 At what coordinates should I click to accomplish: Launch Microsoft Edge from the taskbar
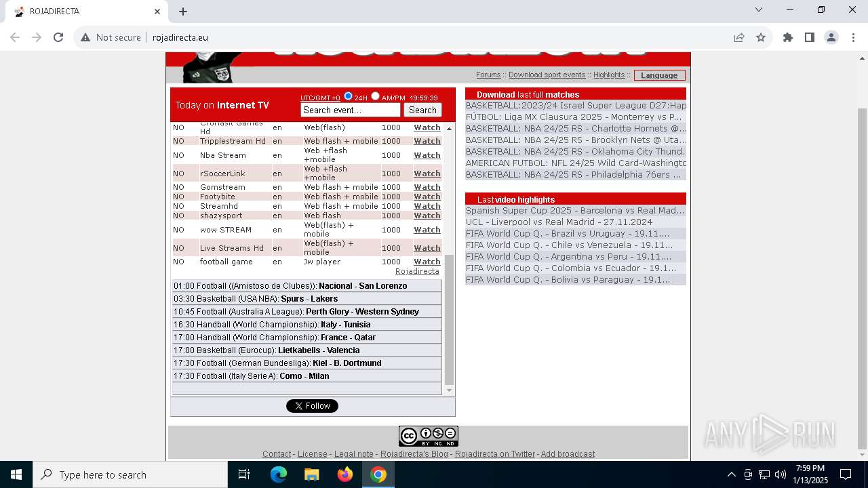[x=279, y=474]
